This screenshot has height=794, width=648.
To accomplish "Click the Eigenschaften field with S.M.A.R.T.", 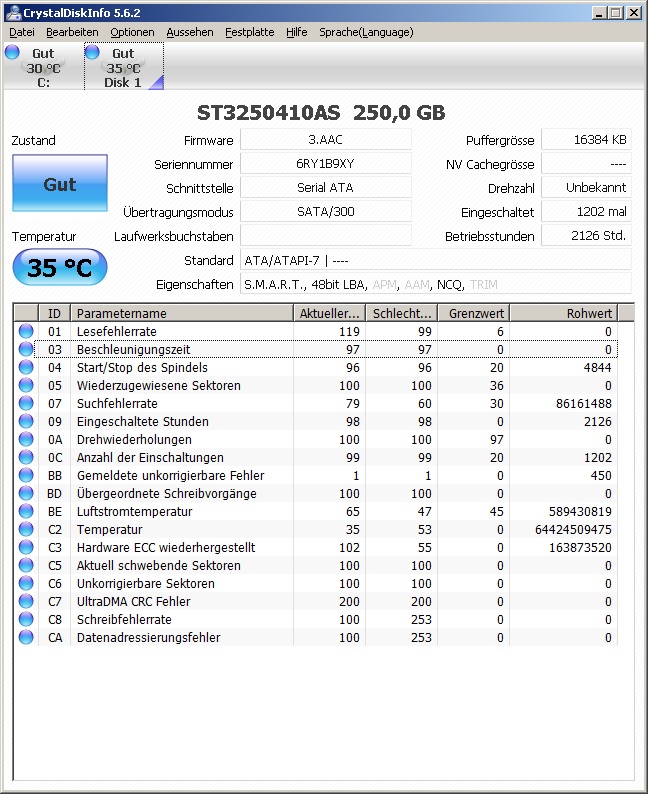I will 436,284.
